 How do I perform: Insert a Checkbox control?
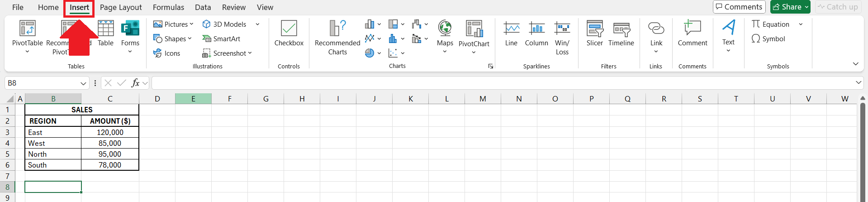click(289, 34)
